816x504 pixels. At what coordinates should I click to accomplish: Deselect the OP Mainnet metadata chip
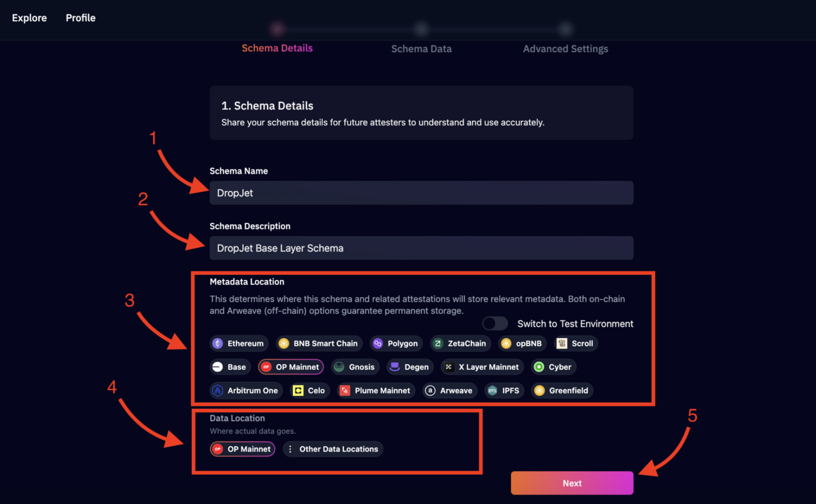point(291,366)
